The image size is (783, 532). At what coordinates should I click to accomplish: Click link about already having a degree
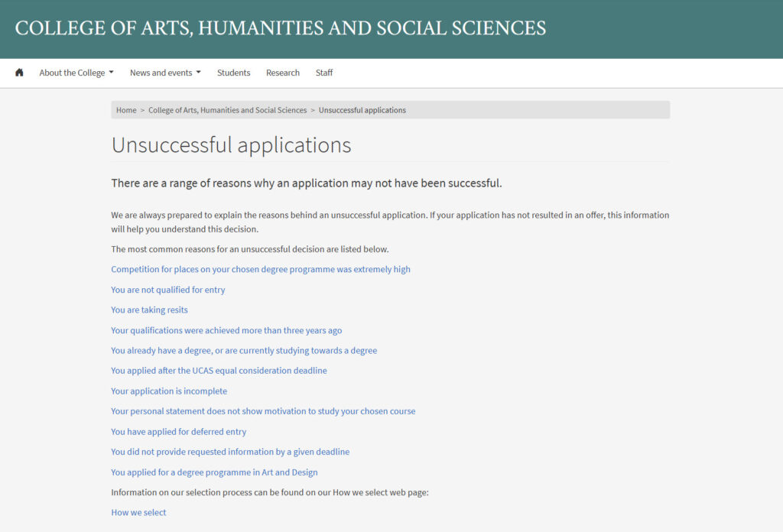[243, 350]
